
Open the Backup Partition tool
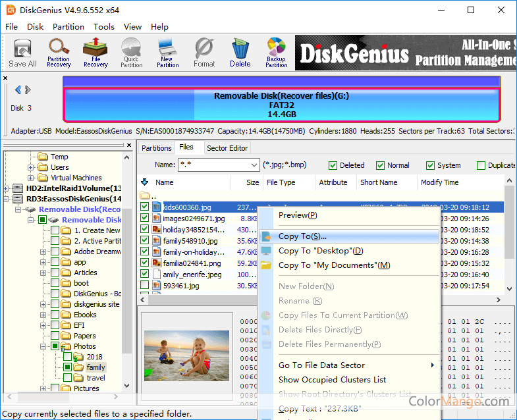(x=277, y=53)
